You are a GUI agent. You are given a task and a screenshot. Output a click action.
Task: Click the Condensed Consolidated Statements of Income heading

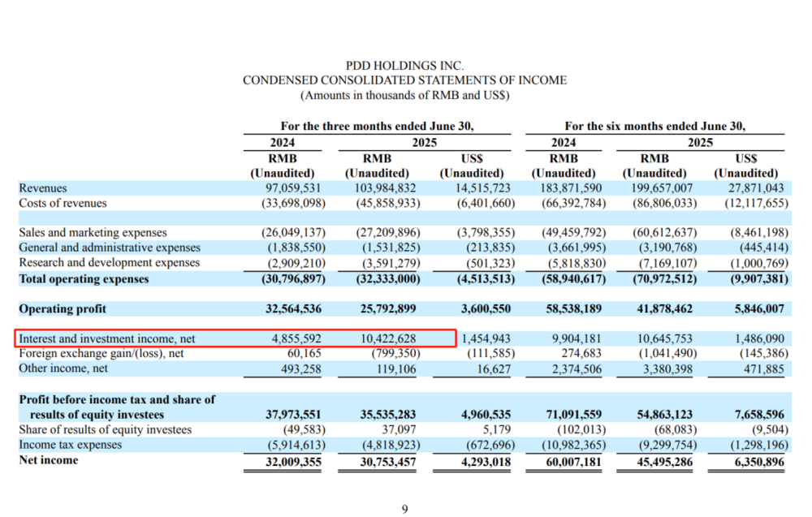(404, 80)
